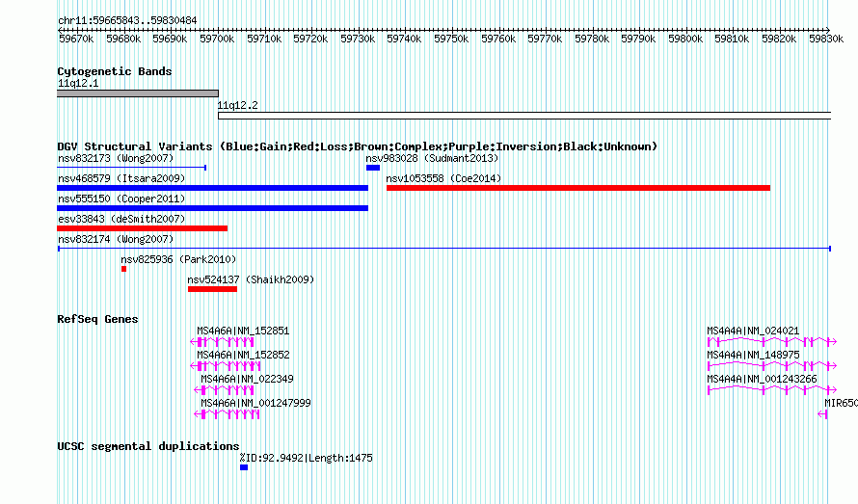Click the 11q12.2 band label
This screenshot has height=504, width=858.
(237, 105)
